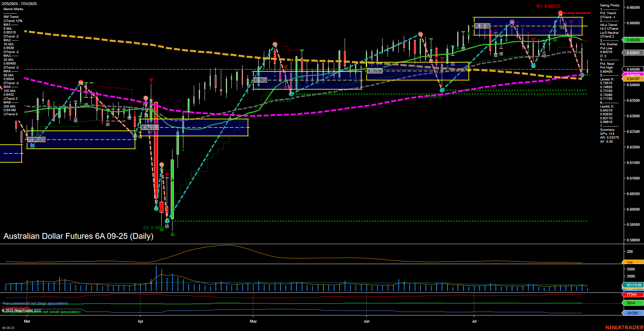Click the BM Trend UTrend 12% text
This screenshot has height=331, width=644.
(13, 19)
